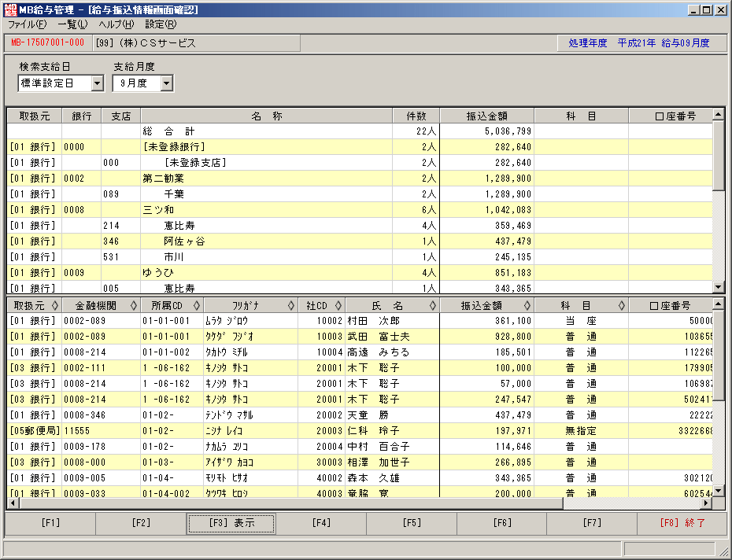This screenshot has width=732, height=560.
Task: Sort lower table by 金融機関 column
Action: 101,306
